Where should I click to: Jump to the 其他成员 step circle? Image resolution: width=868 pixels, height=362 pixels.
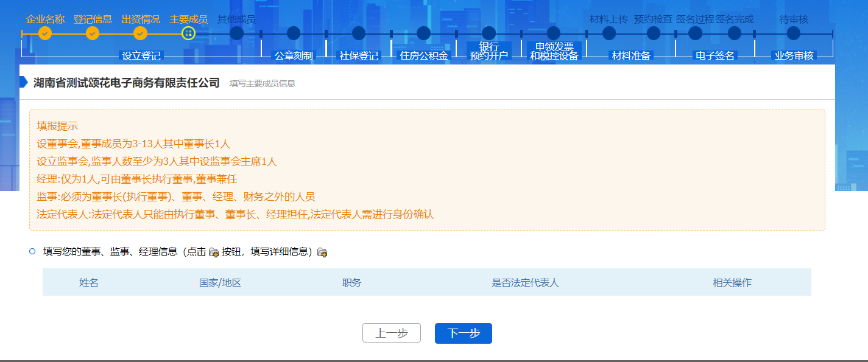237,33
